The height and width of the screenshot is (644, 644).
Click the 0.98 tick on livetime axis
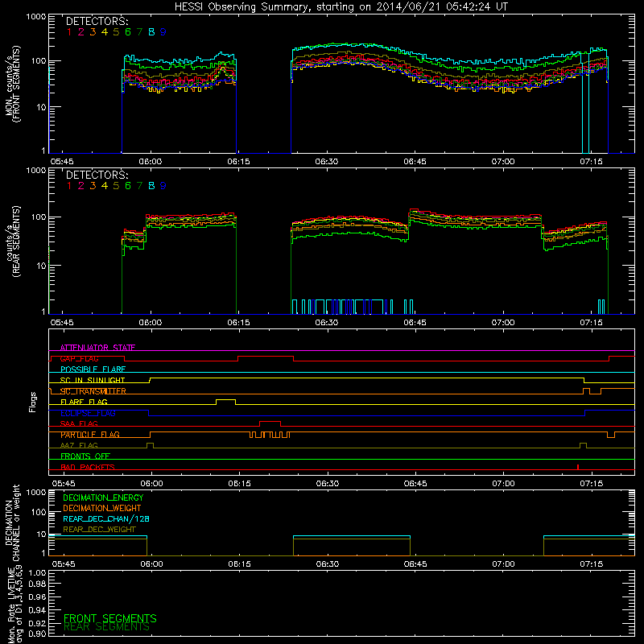(37, 584)
